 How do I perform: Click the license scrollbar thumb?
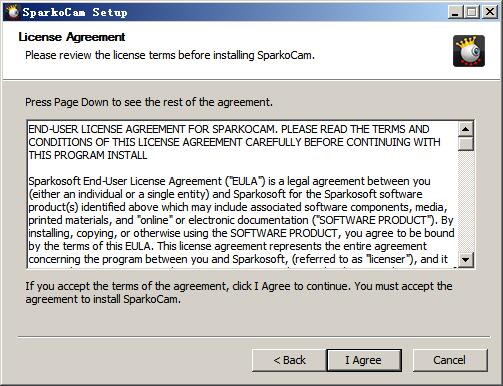[x=466, y=144]
